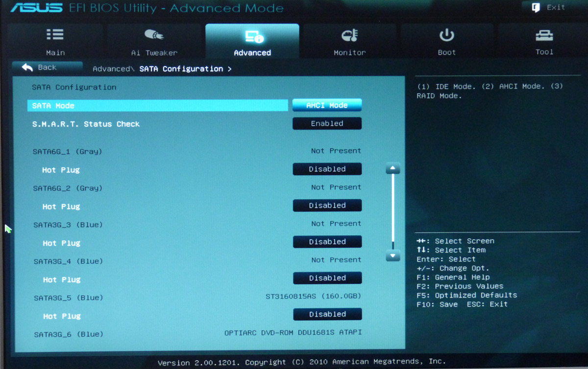Screen dimensions: 588x369
Task: Click SATA6G_1 Not Present status
Action: pyautogui.click(x=336, y=151)
